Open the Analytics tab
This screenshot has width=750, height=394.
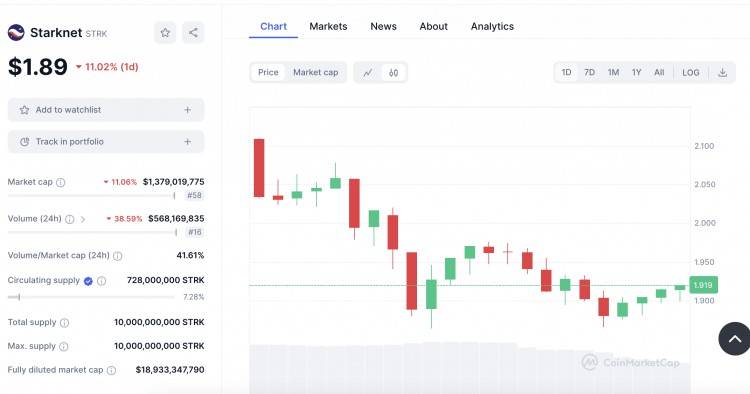tap(492, 26)
